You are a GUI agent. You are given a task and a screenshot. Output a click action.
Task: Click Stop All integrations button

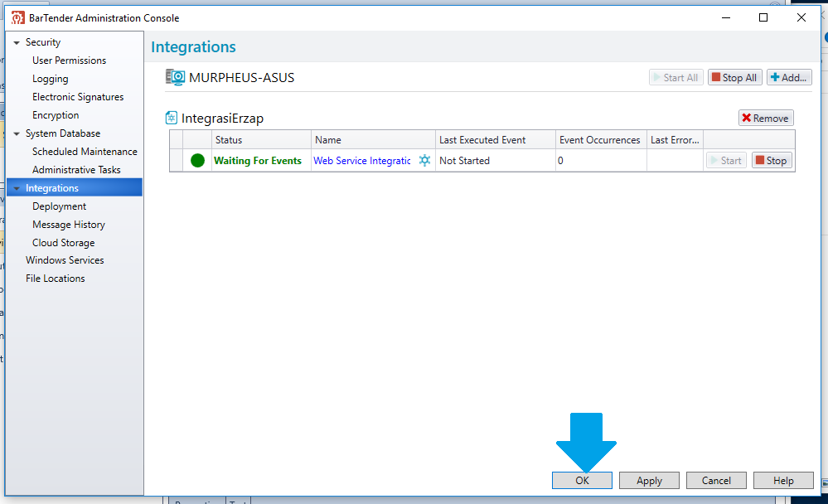pyautogui.click(x=734, y=78)
